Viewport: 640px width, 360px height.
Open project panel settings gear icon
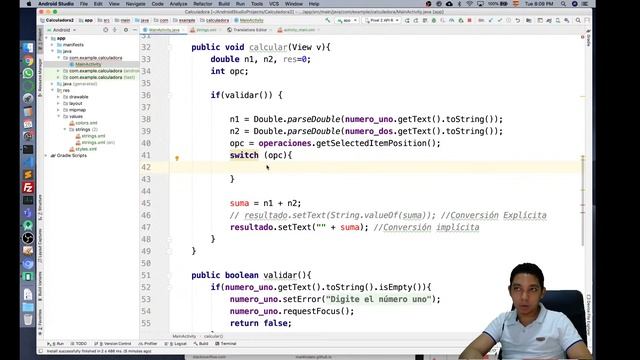point(126,30)
